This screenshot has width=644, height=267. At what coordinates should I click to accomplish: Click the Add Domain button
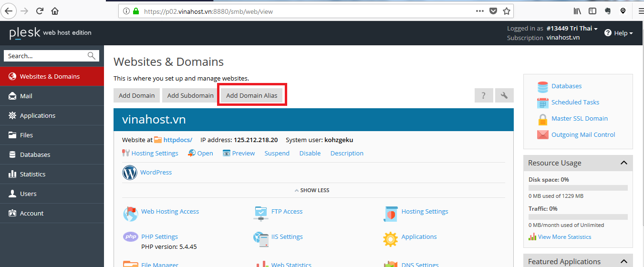[136, 95]
